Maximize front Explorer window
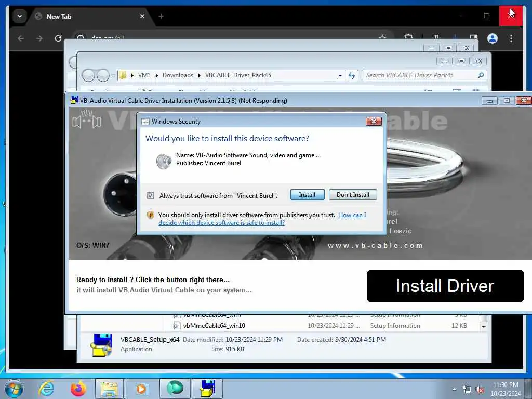532x399 pixels. click(461, 61)
